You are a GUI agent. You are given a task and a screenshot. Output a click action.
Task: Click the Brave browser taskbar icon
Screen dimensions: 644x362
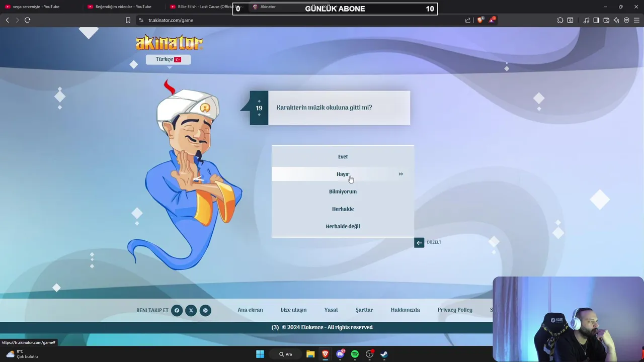click(325, 354)
